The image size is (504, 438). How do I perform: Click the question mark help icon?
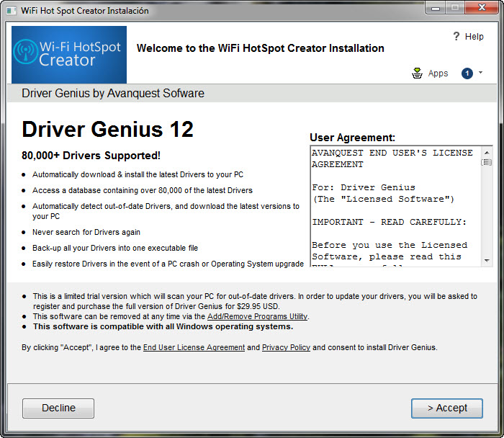click(x=456, y=36)
